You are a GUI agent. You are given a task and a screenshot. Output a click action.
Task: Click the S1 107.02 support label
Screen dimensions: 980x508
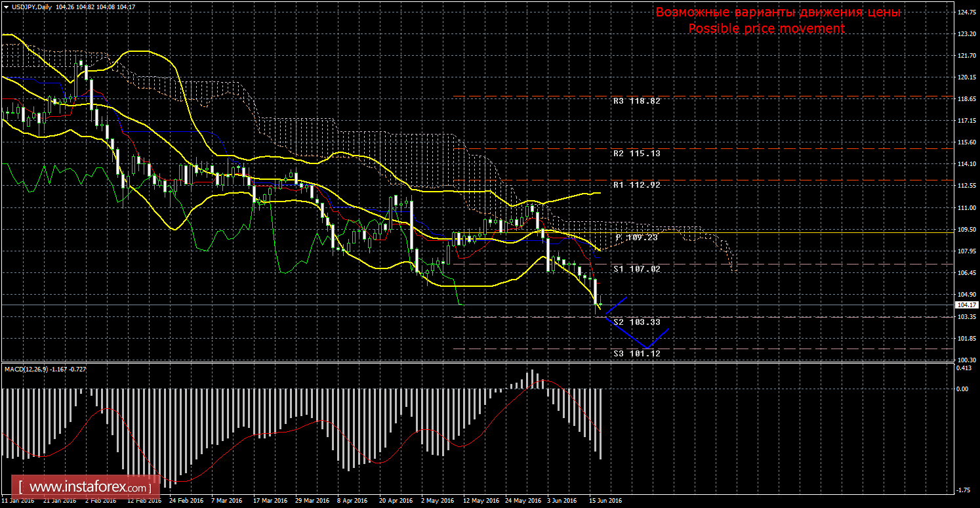click(636, 269)
